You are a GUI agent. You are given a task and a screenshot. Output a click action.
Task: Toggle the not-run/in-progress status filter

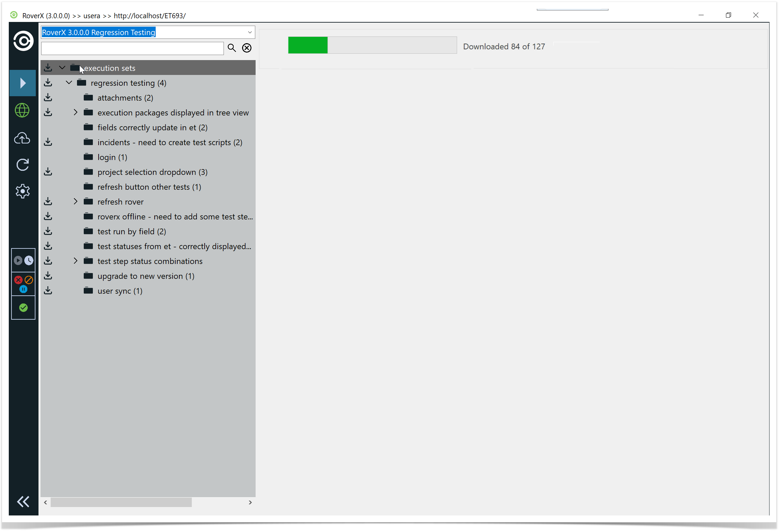[x=23, y=261]
